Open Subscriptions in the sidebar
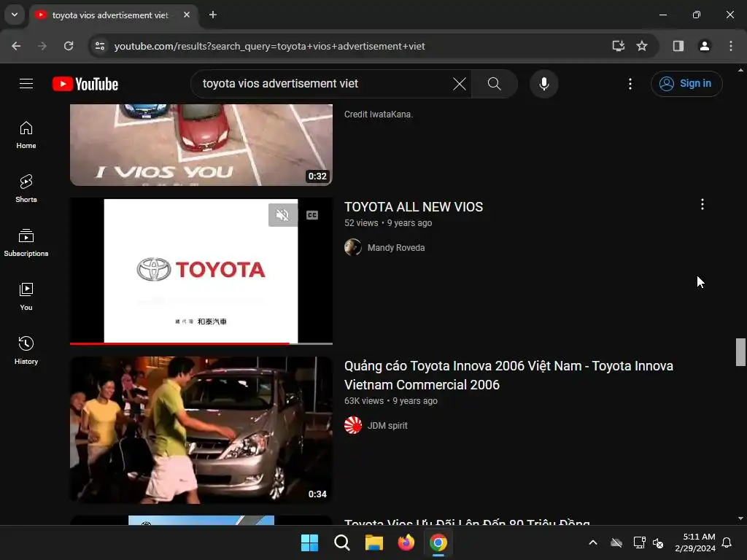 point(26,243)
